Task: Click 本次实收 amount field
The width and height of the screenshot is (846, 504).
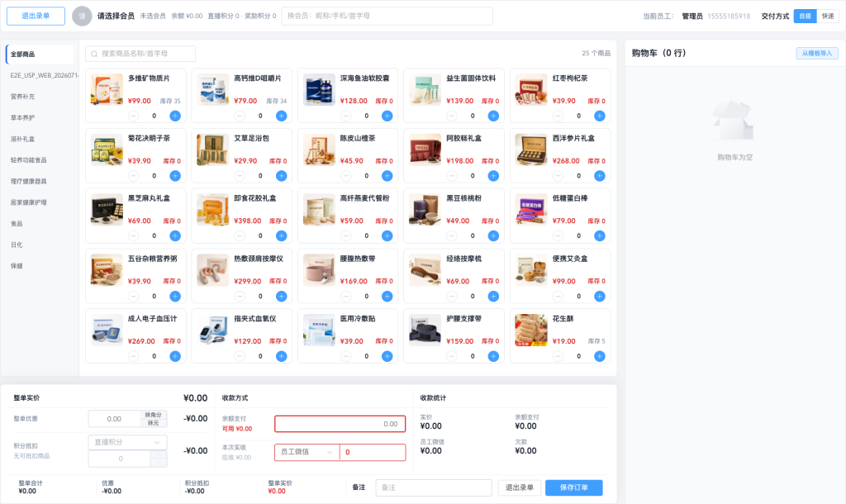Action: coord(373,452)
